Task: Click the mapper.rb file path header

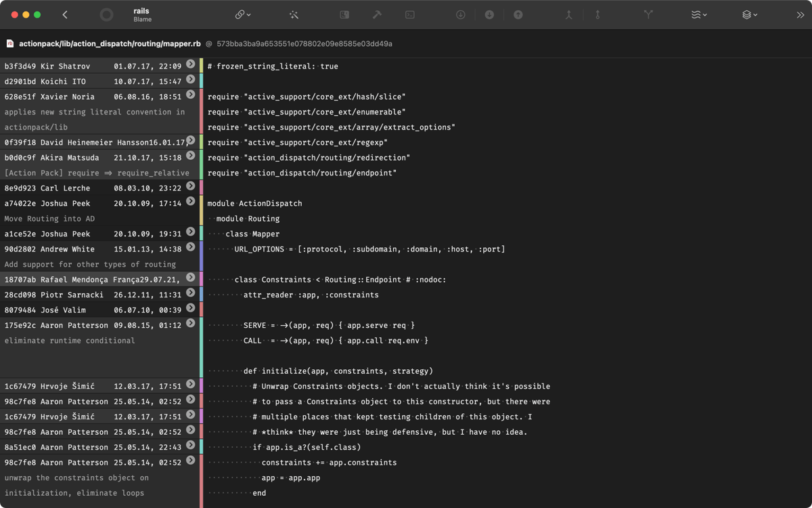Action: pyautogui.click(x=110, y=43)
